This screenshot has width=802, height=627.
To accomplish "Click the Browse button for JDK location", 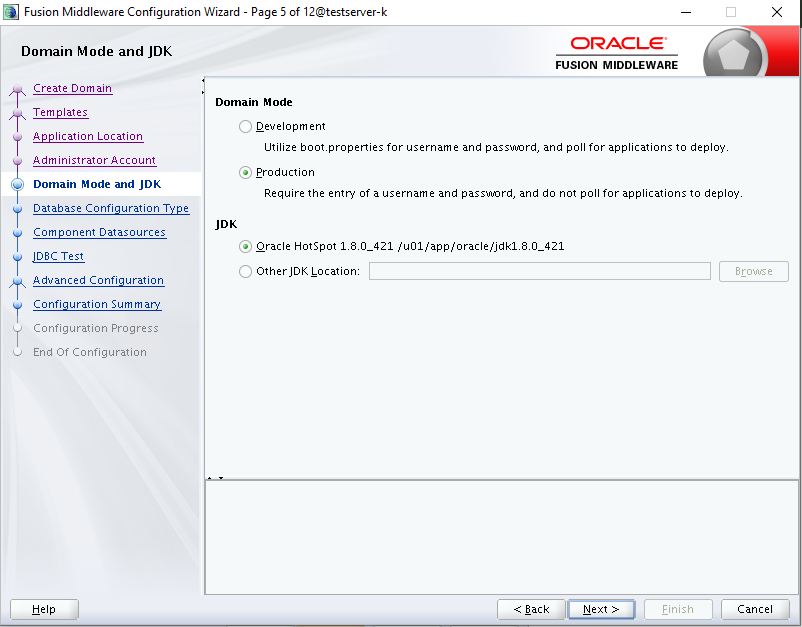I will pyautogui.click(x=753, y=271).
